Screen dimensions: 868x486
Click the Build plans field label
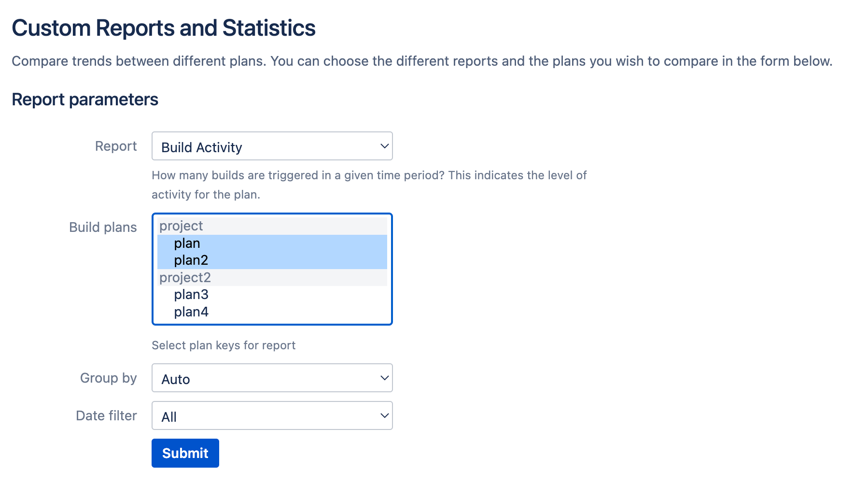tap(103, 227)
